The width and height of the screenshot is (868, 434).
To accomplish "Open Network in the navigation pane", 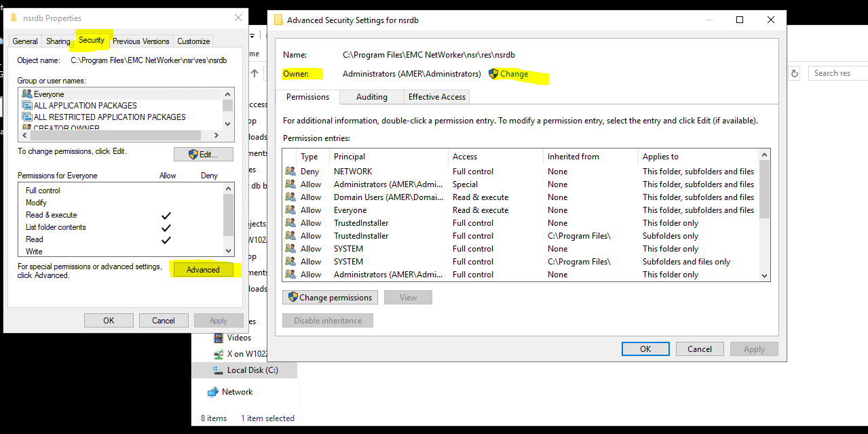I will 238,391.
